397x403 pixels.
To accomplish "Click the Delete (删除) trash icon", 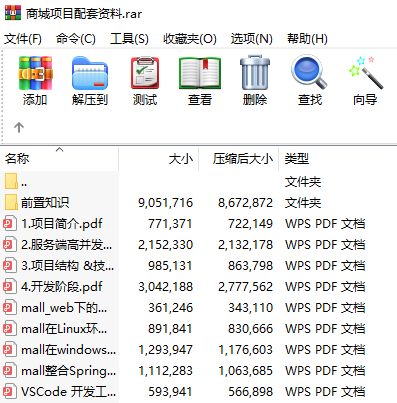I will click(255, 73).
